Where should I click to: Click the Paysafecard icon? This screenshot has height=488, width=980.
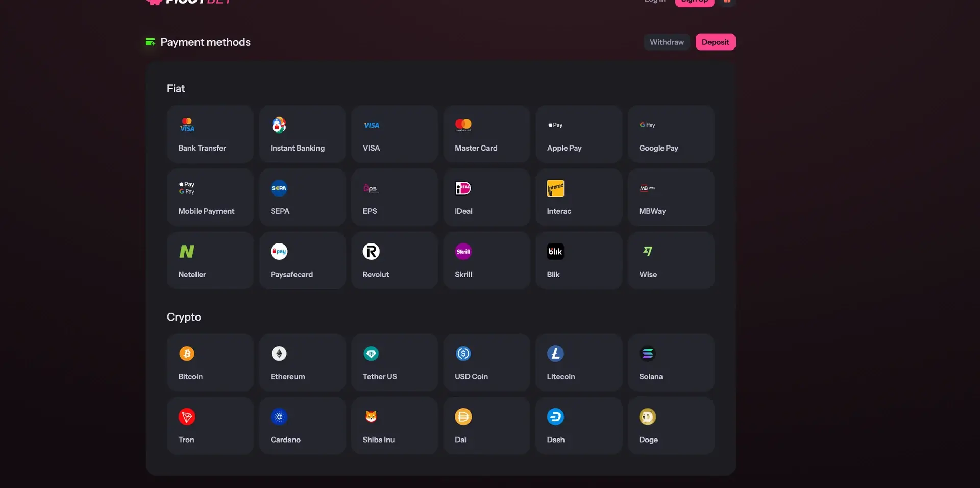pos(279,252)
